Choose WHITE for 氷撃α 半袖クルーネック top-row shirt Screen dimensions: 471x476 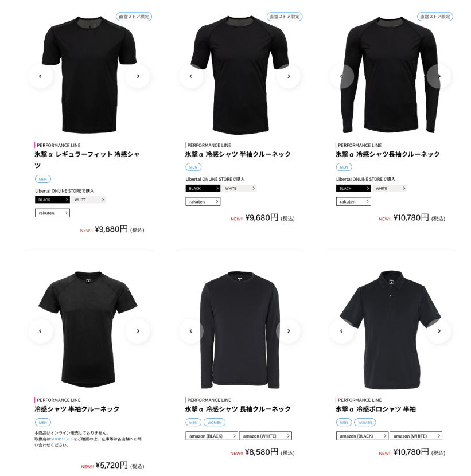[239, 188]
